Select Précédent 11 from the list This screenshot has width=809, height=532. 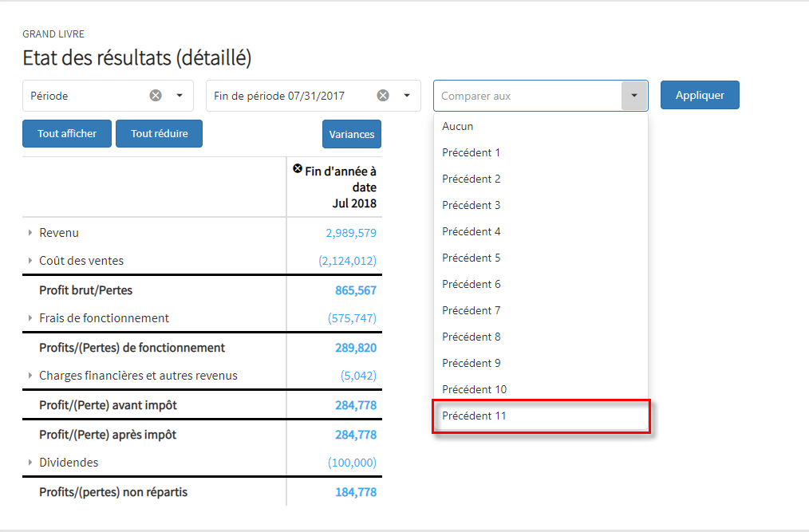click(x=475, y=416)
